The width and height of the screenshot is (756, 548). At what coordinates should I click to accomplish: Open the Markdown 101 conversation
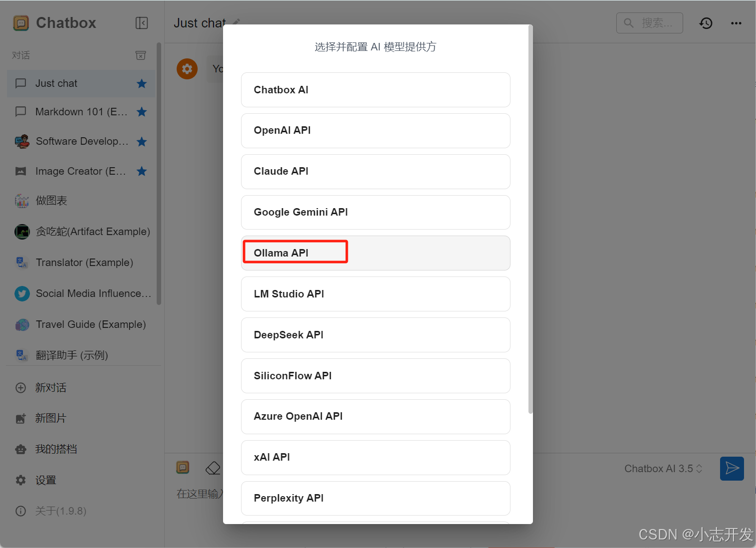[x=81, y=112]
